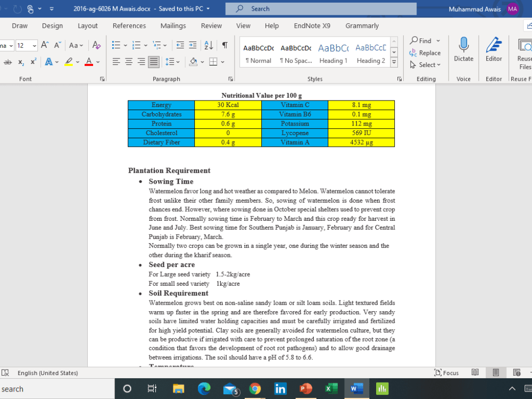Click the Decrease Font Size icon

pos(57,45)
